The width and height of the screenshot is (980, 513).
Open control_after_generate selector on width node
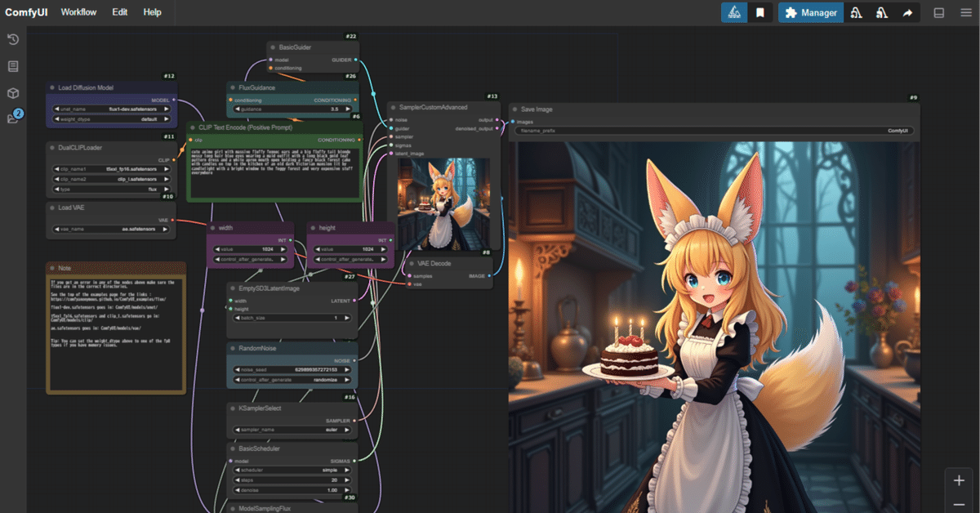click(x=252, y=259)
